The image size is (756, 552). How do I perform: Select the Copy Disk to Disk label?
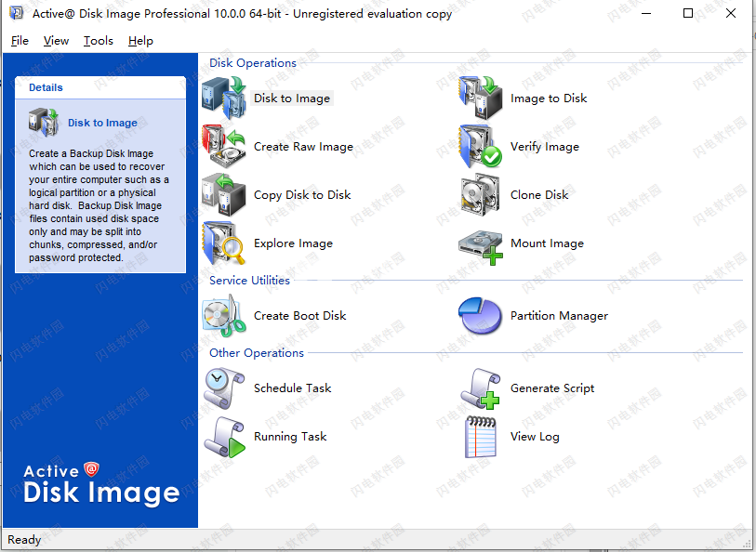[x=302, y=195]
